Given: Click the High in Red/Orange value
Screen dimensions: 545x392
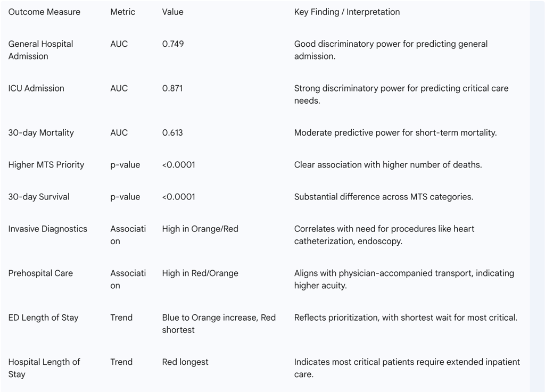Looking at the screenshot, I should point(200,273).
